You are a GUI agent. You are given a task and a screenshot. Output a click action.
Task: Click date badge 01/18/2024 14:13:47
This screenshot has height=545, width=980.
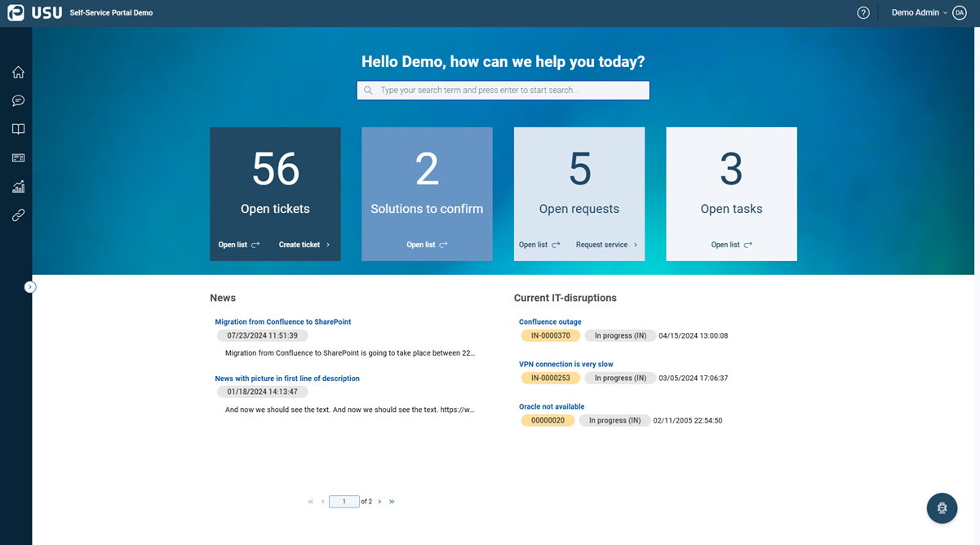click(x=263, y=392)
